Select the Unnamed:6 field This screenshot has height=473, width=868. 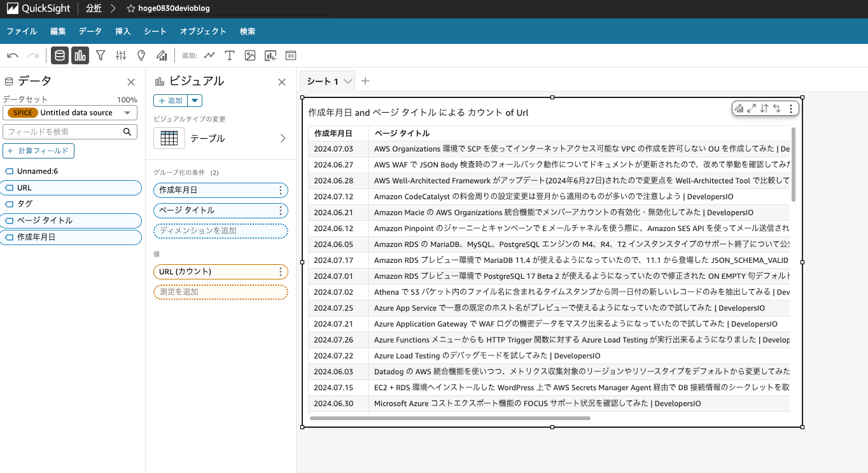tap(71, 171)
